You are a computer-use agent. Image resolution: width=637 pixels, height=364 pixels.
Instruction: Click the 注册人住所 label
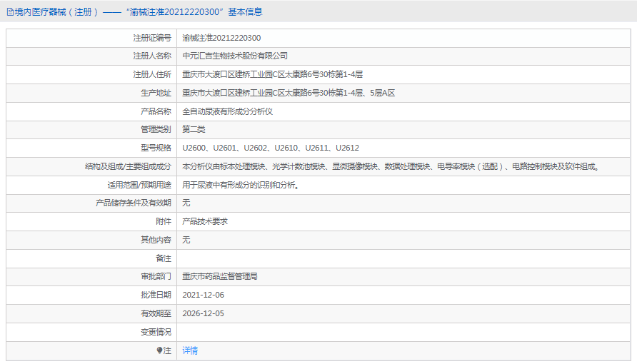[152, 75]
